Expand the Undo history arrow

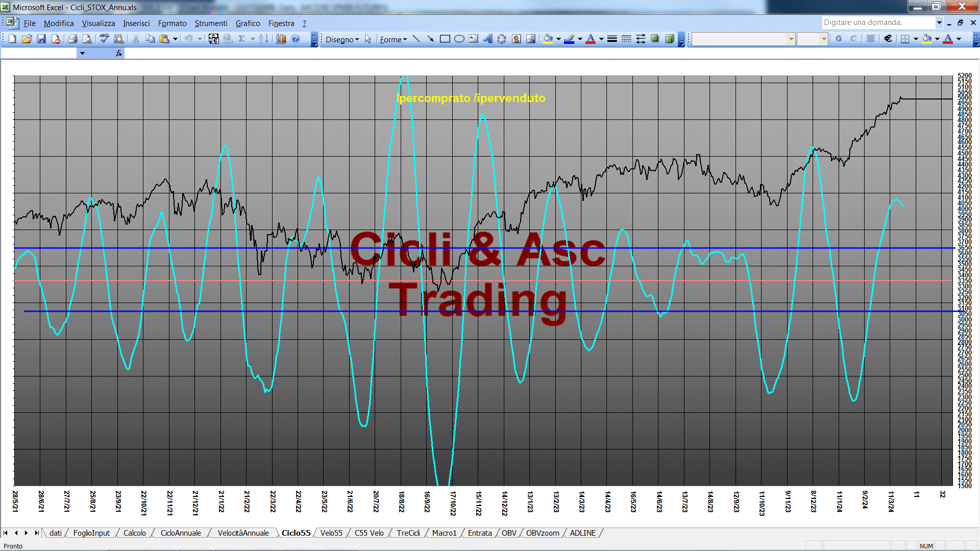coord(200,39)
